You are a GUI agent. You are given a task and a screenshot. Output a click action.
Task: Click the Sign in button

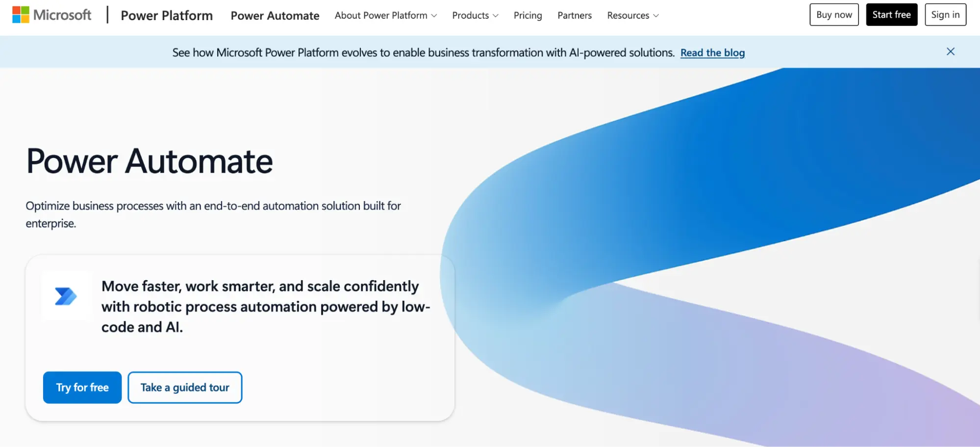(x=945, y=15)
